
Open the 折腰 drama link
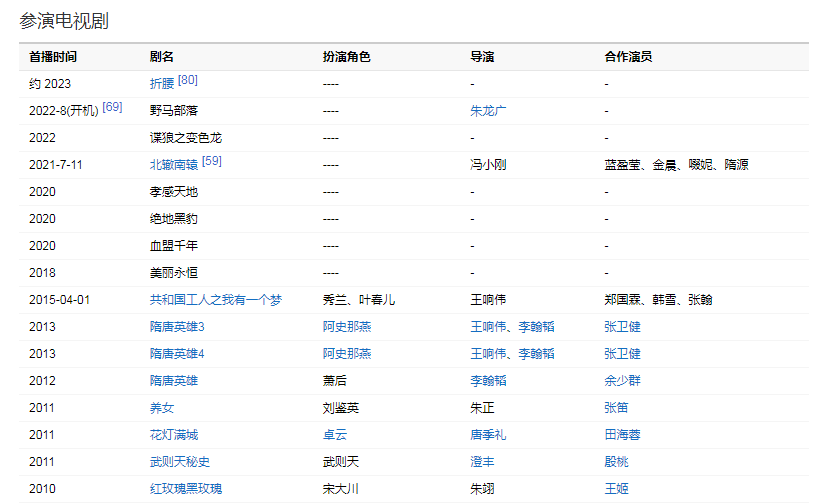click(x=162, y=84)
